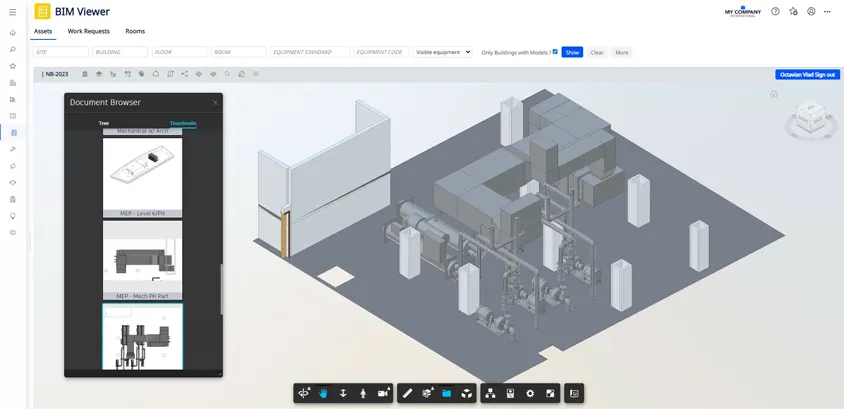Click the blue Show button
Viewport: 844px width, 409px height.
click(x=572, y=52)
